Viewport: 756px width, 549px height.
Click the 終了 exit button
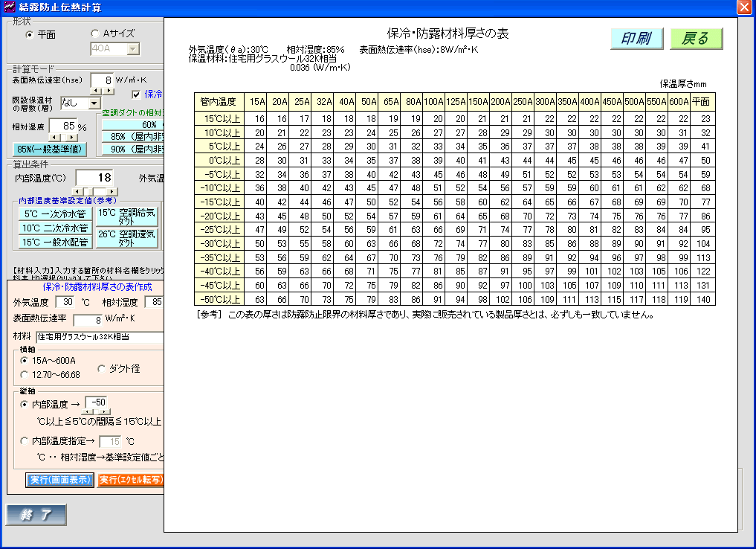(36, 514)
